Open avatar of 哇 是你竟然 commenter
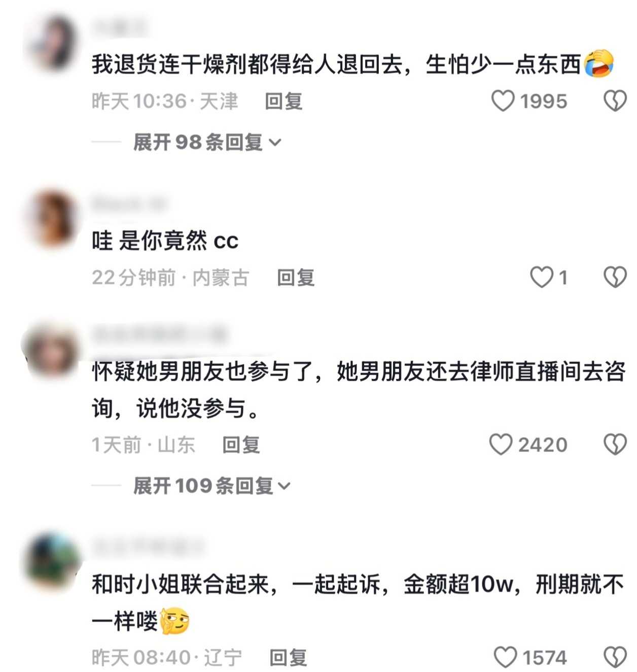 coord(52,218)
